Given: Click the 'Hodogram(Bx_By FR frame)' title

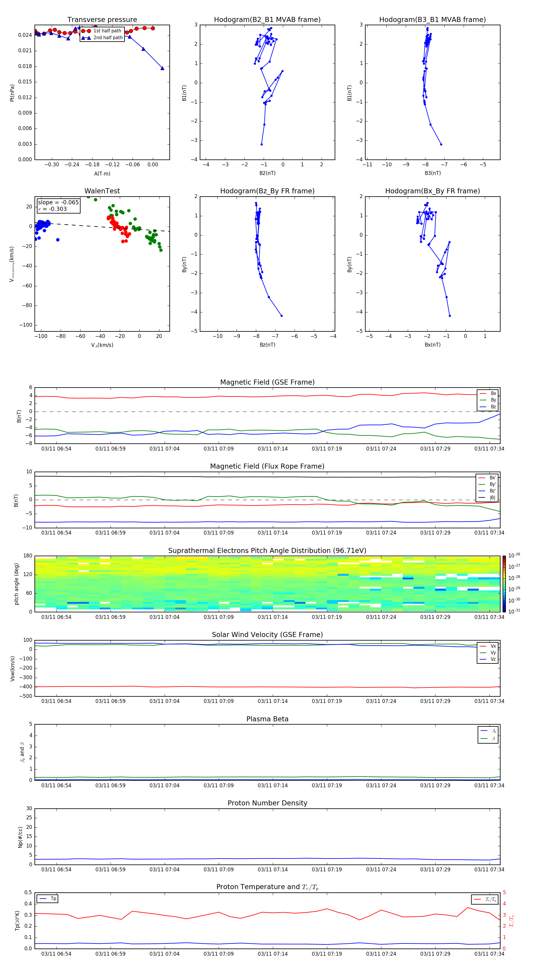Looking at the screenshot, I should tap(432, 191).
